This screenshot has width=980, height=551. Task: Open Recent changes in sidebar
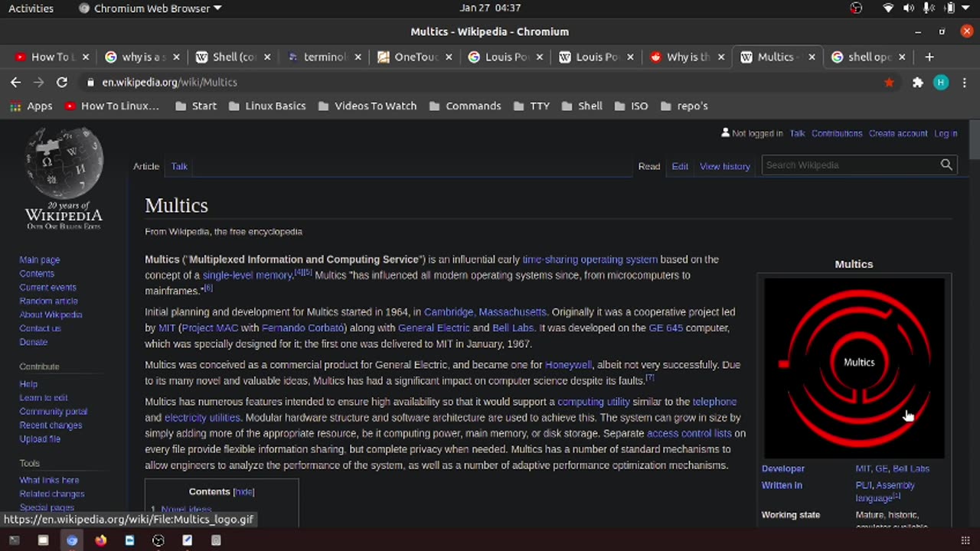tap(51, 425)
